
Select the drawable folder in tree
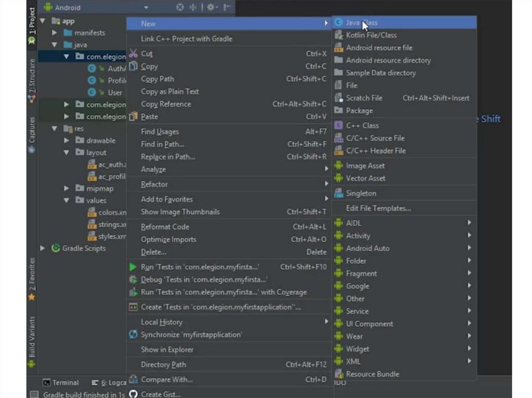coord(100,141)
